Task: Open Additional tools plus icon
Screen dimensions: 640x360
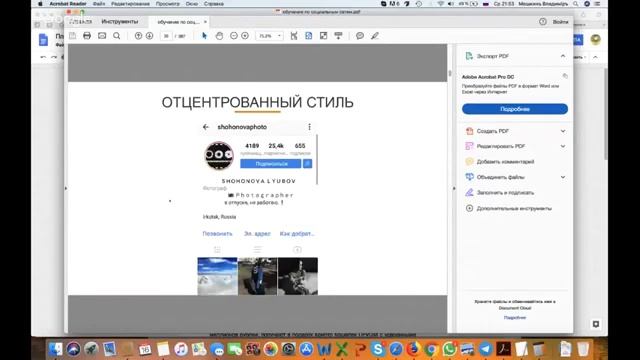Action: click(x=469, y=208)
